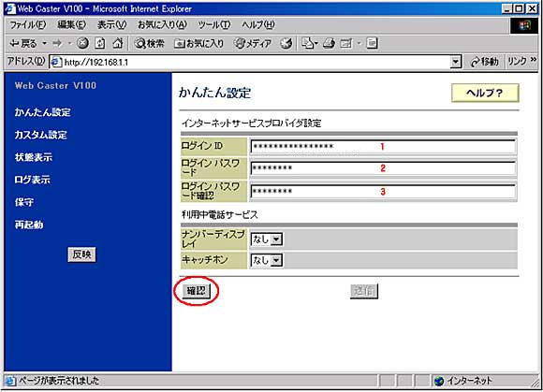Focus the ログイン パスワード input field
Viewport: 543px width, 392px height.
coord(383,168)
